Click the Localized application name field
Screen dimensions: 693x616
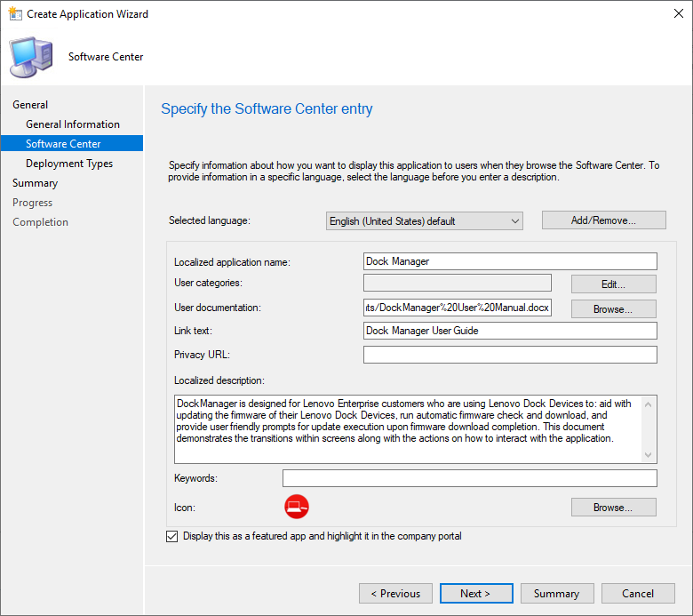[x=510, y=261]
